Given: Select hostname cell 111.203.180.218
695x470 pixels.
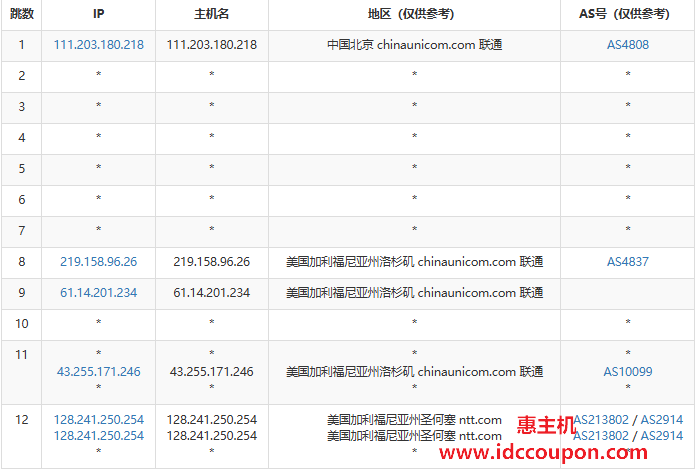Looking at the screenshot, I should 212,45.
